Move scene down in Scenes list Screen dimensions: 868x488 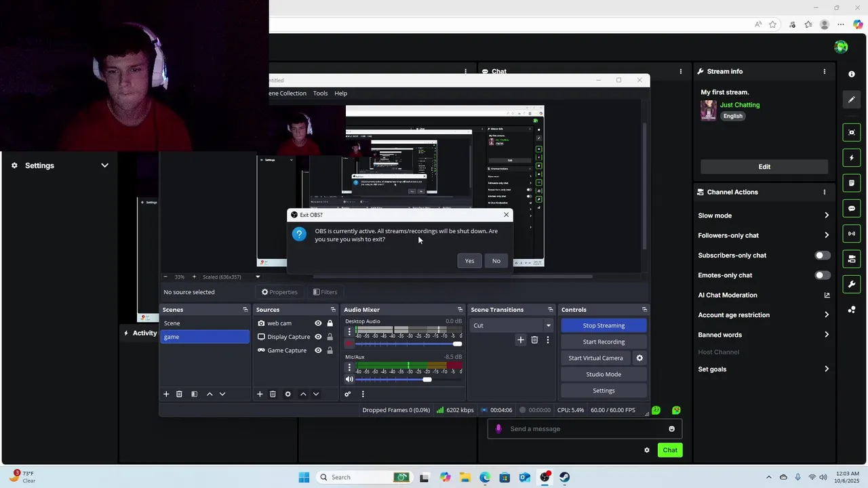click(x=222, y=394)
